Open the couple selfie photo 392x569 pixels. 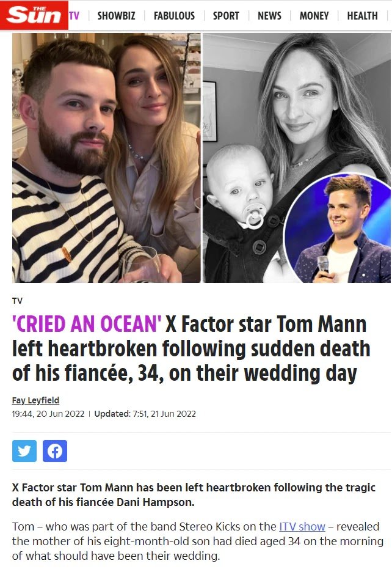(106, 158)
